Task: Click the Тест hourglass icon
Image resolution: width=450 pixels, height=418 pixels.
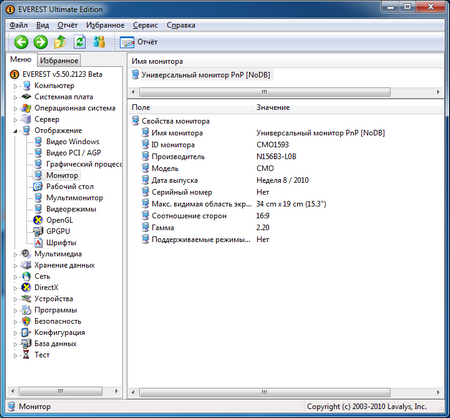Action: [26, 355]
